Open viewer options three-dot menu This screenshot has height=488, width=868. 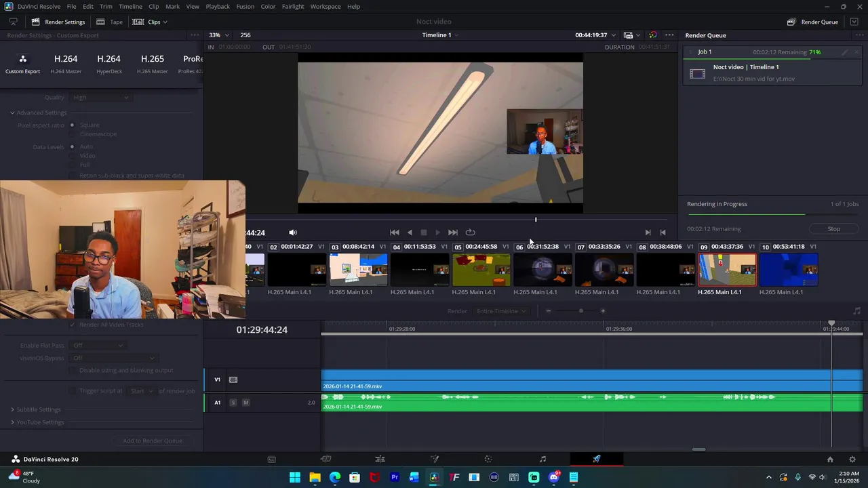point(669,35)
